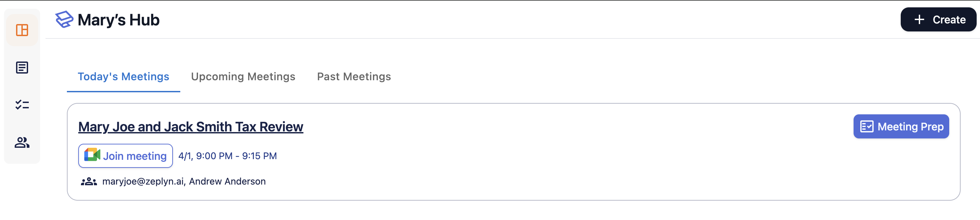
Task: Click the plus icon on Create
Action: 919,19
